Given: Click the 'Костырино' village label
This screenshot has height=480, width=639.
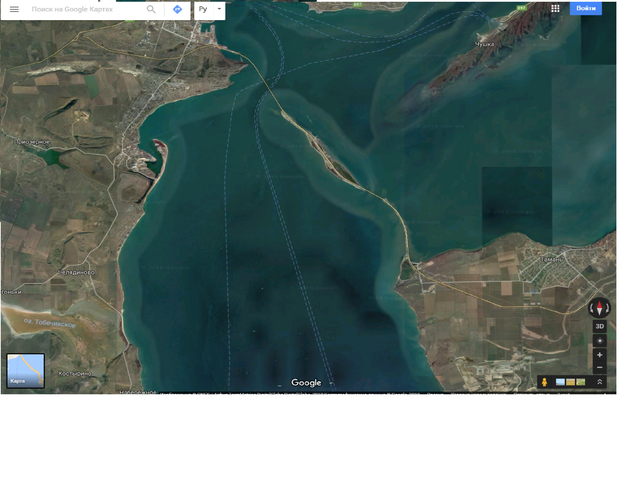Looking at the screenshot, I should (75, 373).
